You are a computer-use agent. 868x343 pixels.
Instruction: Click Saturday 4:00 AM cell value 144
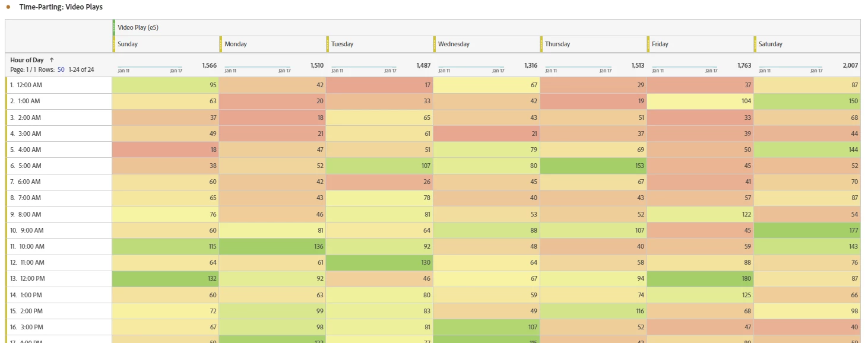(807, 150)
